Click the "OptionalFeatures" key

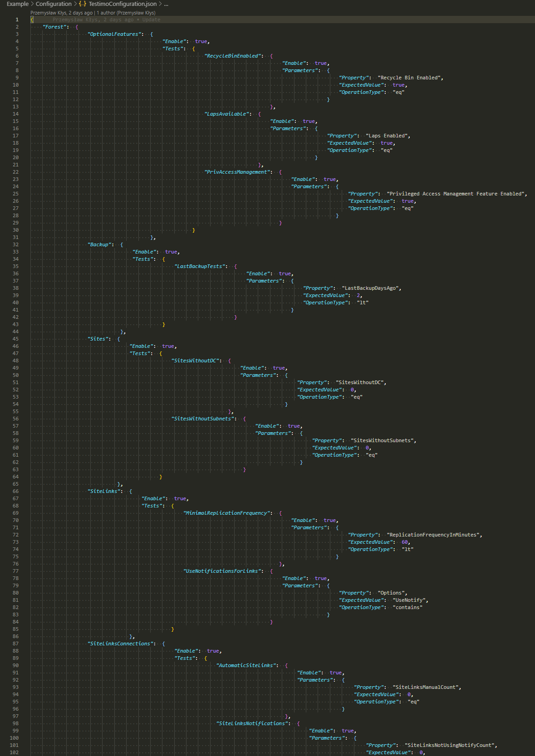point(115,34)
